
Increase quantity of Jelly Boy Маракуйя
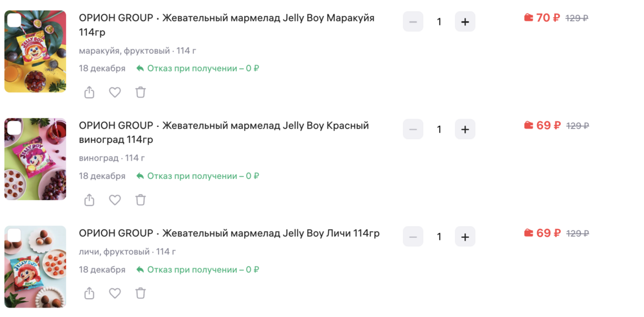tap(465, 22)
